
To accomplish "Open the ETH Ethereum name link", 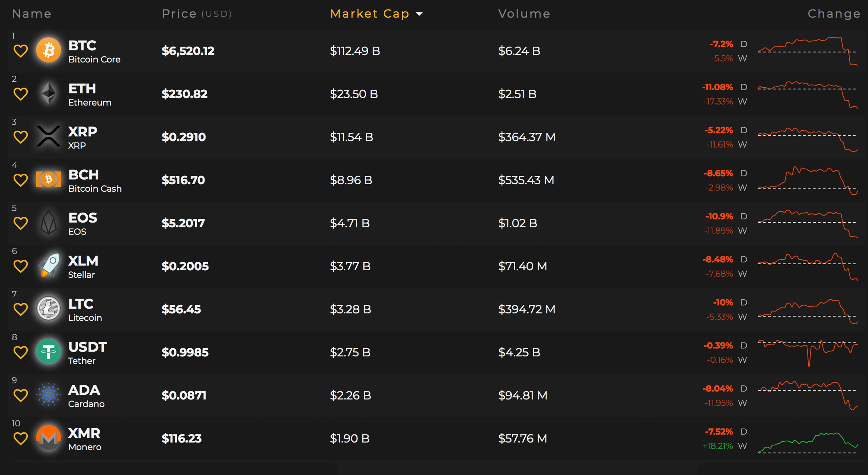I will [89, 94].
